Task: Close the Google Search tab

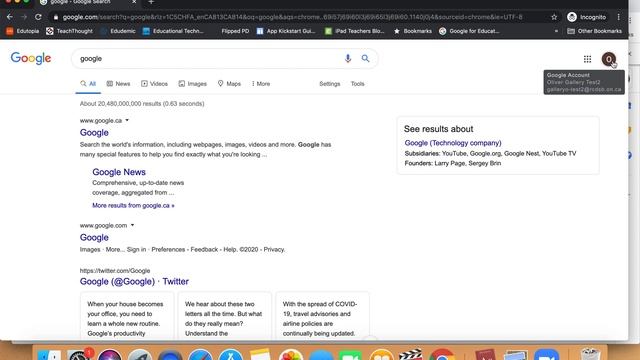Action: 134,2
